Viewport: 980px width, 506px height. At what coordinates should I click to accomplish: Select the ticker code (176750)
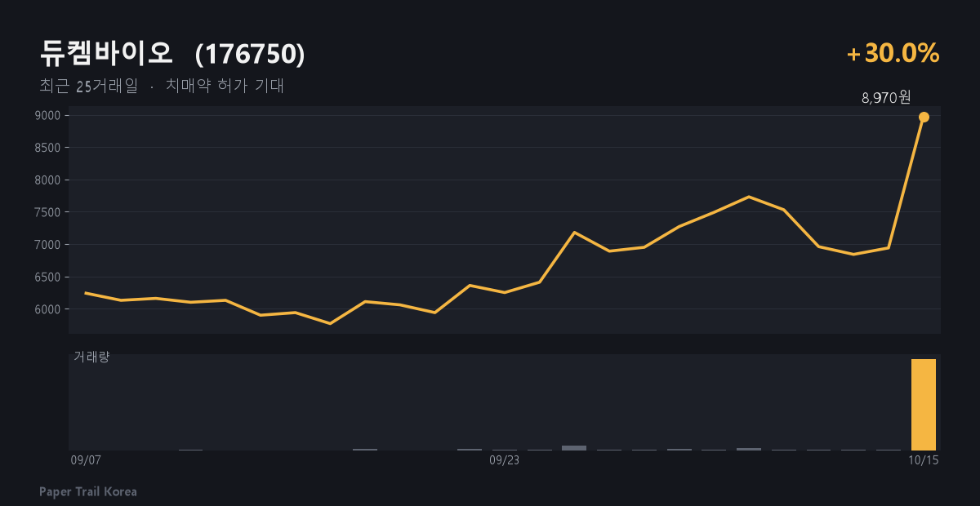point(250,54)
